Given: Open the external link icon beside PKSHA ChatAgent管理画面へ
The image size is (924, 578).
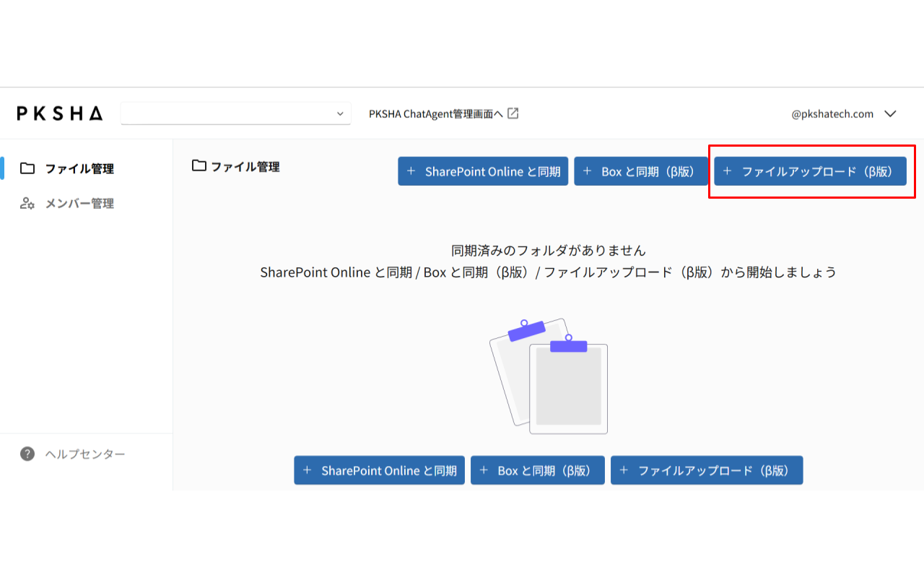Looking at the screenshot, I should [x=513, y=113].
